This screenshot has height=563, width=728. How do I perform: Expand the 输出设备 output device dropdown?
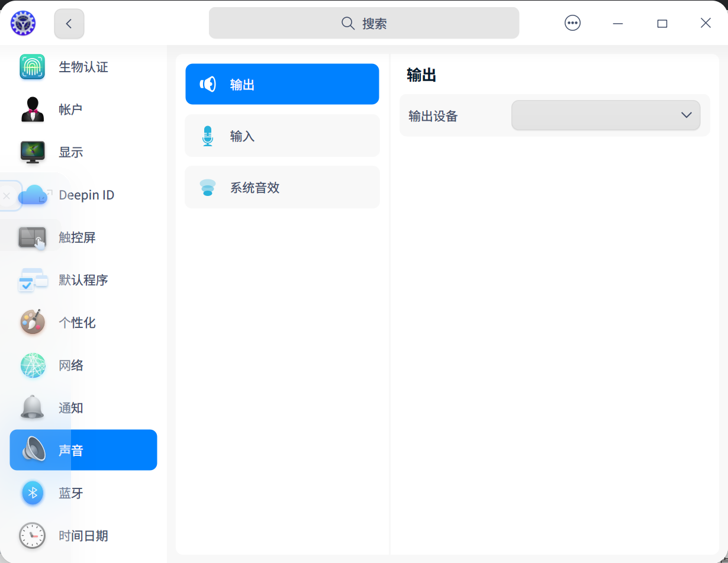coord(605,115)
